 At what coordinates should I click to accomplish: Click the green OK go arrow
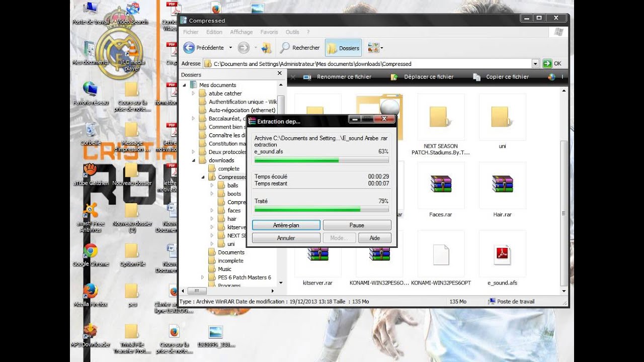click(x=547, y=64)
